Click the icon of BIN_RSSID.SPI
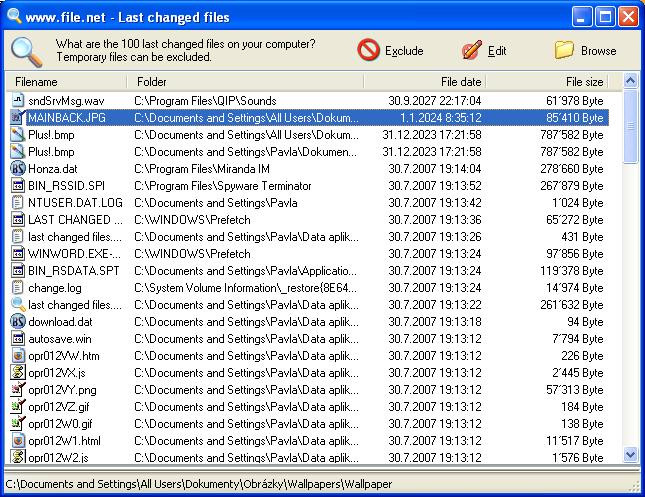This screenshot has width=645, height=497. [x=18, y=186]
